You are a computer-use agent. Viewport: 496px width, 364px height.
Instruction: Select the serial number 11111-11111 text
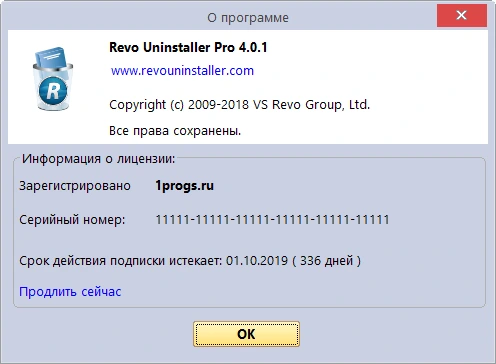(272, 220)
